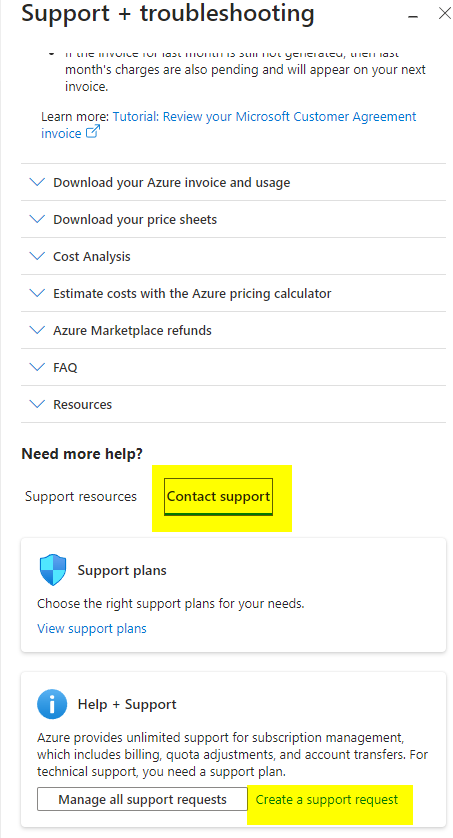The height and width of the screenshot is (838, 453).
Task: Expand the Resources section
Action: coord(233,404)
